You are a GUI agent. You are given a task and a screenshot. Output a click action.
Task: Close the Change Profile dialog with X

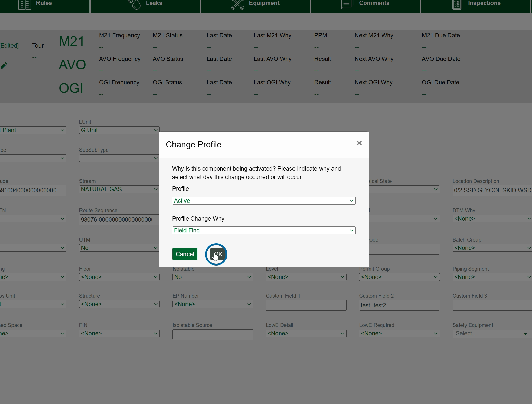click(x=359, y=143)
